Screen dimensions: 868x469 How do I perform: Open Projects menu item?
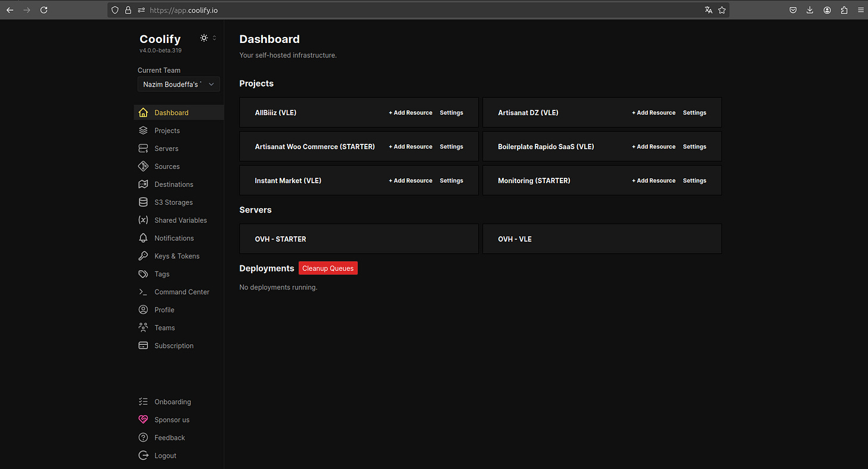pyautogui.click(x=179, y=130)
